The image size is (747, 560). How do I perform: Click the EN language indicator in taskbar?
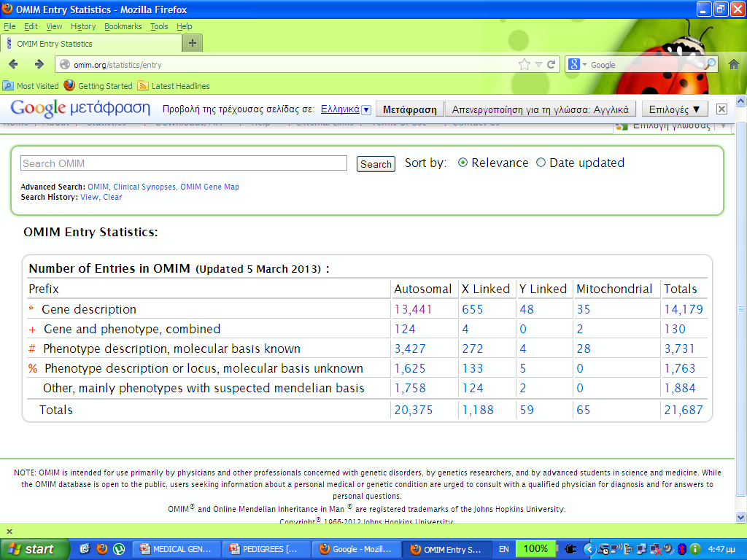[503, 549]
